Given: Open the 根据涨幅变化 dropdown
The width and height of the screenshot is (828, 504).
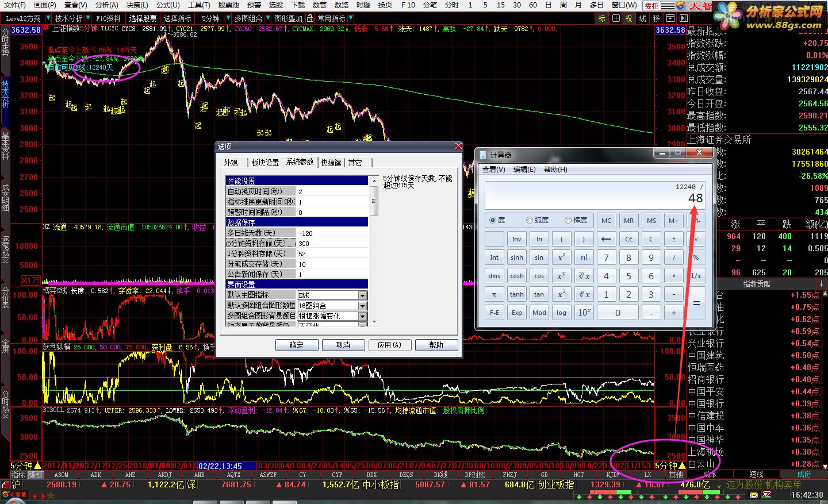Looking at the screenshot, I should pos(362,316).
